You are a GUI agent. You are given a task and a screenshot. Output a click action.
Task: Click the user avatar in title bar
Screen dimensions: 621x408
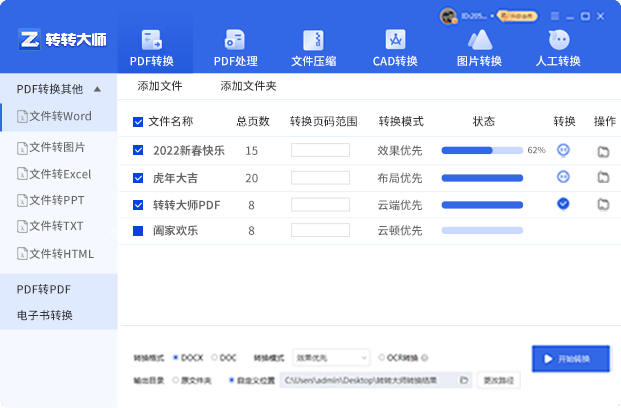point(448,15)
